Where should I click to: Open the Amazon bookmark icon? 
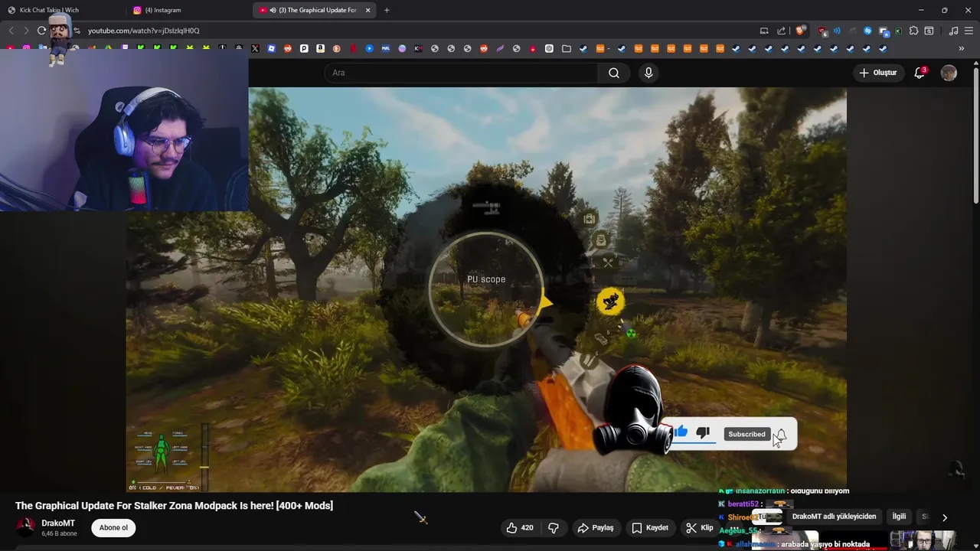[x=320, y=48]
